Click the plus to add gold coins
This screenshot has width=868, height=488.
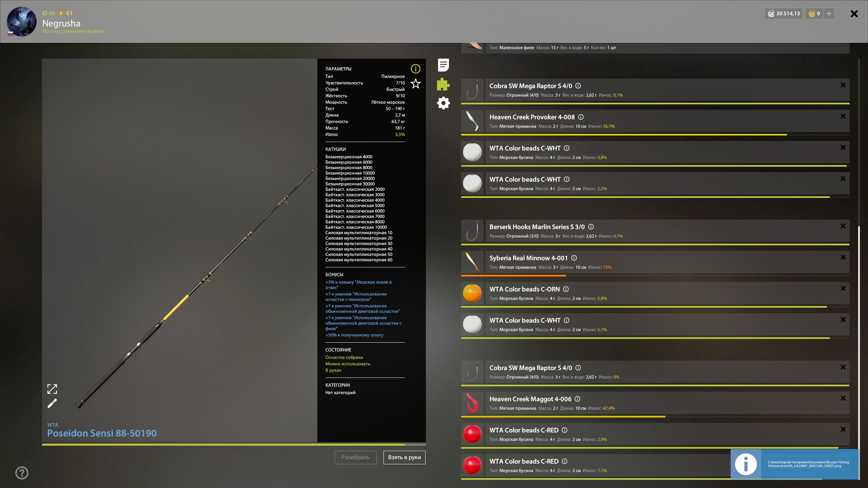(829, 14)
